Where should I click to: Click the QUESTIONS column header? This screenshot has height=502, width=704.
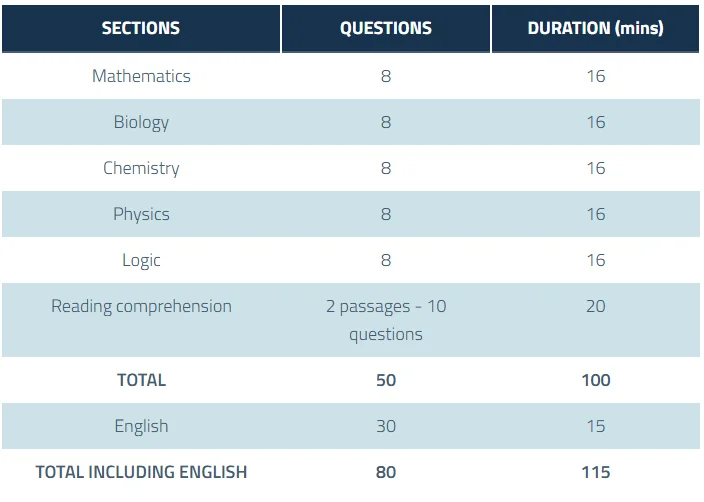386,28
